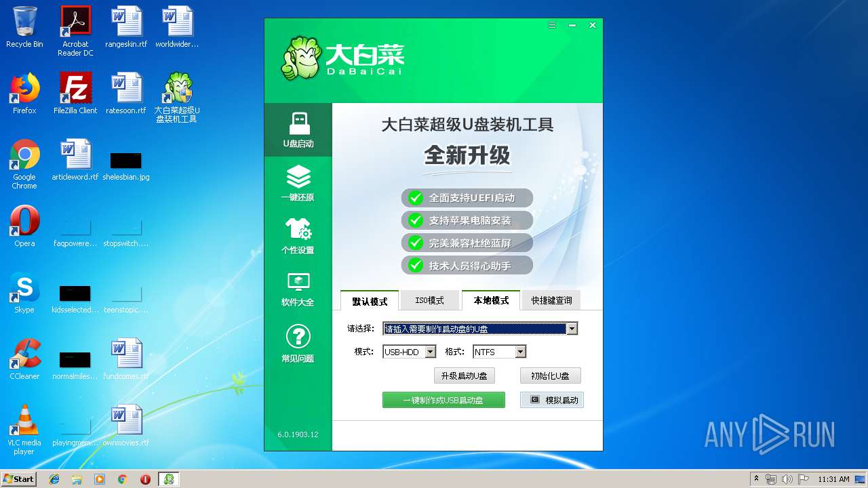
Task: Open the 软件大全 sidebar section
Action: pyautogui.click(x=298, y=289)
